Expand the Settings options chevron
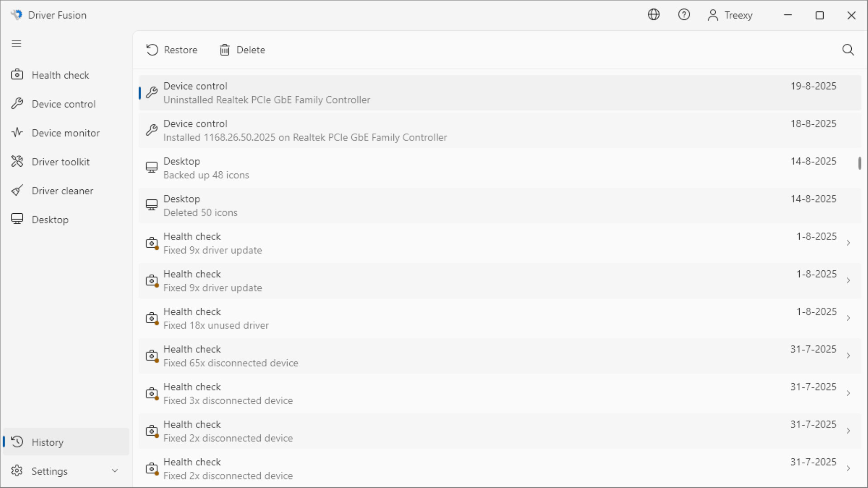Viewport: 868px width, 488px height. [x=114, y=471]
